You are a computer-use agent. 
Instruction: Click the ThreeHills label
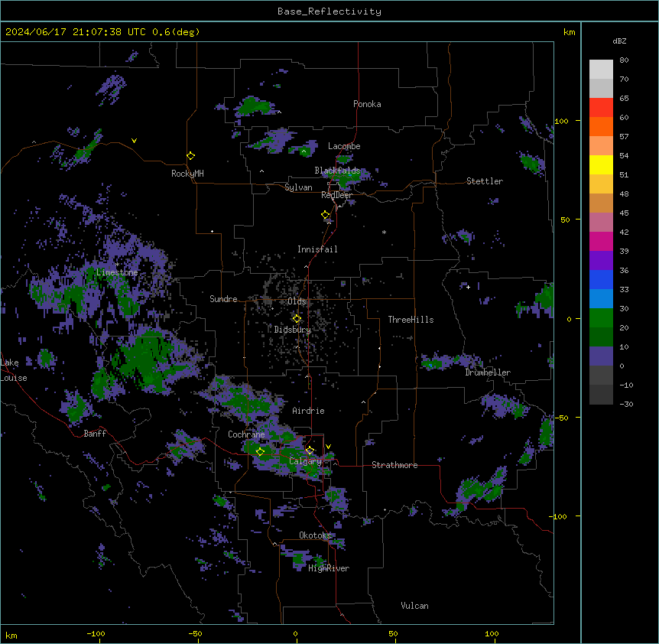411,320
